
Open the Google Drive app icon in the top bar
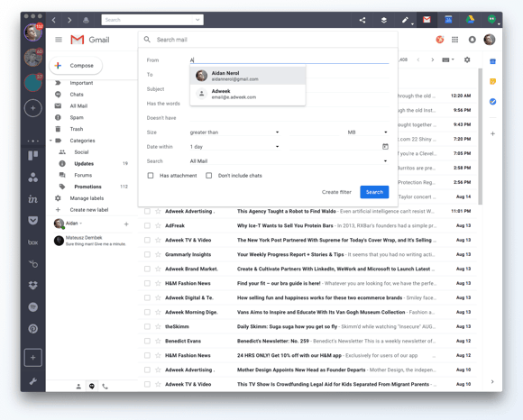pyautogui.click(x=471, y=20)
